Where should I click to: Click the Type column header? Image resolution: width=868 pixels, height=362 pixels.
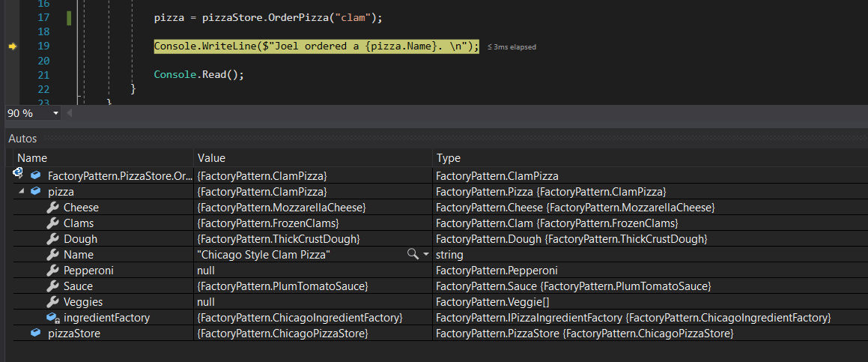pos(651,158)
